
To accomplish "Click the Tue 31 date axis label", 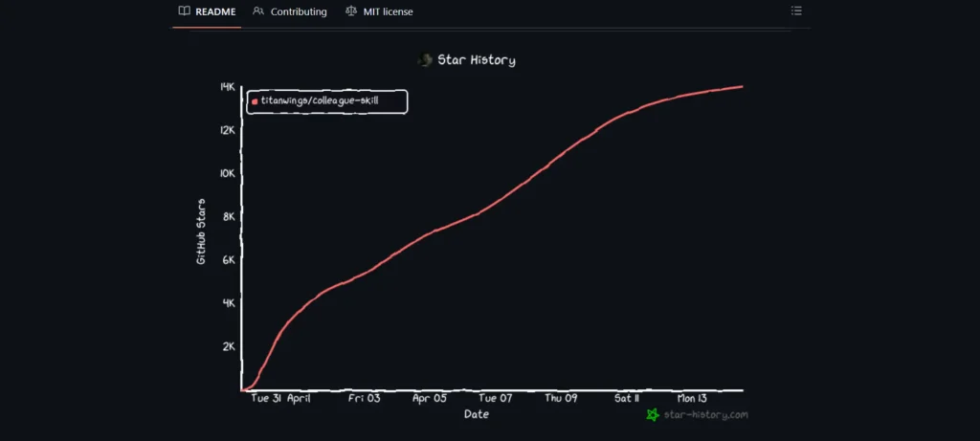I will point(265,398).
